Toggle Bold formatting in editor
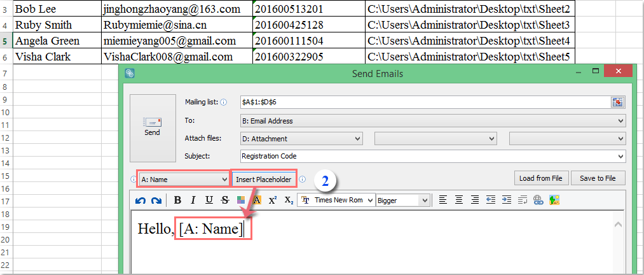 point(177,200)
